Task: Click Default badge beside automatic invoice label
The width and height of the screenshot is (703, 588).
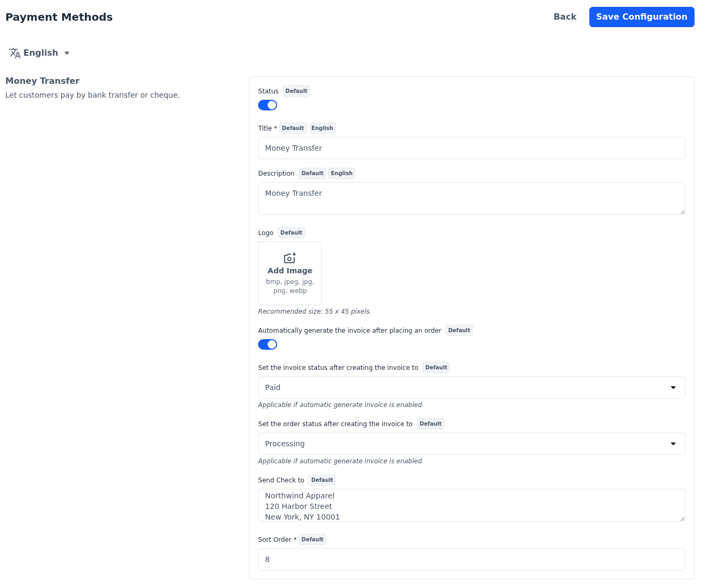Action: (x=459, y=331)
